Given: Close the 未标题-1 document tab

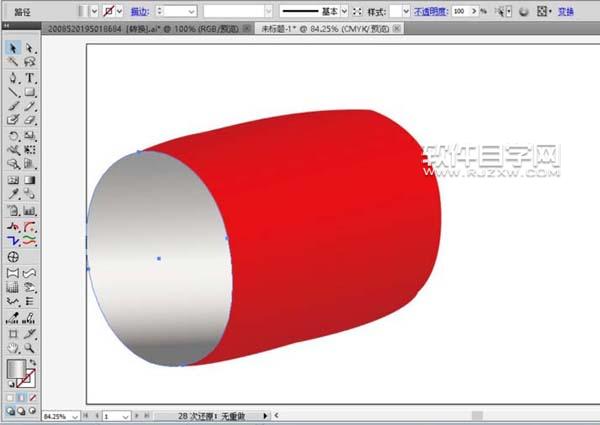Looking at the screenshot, I should click(397, 28).
